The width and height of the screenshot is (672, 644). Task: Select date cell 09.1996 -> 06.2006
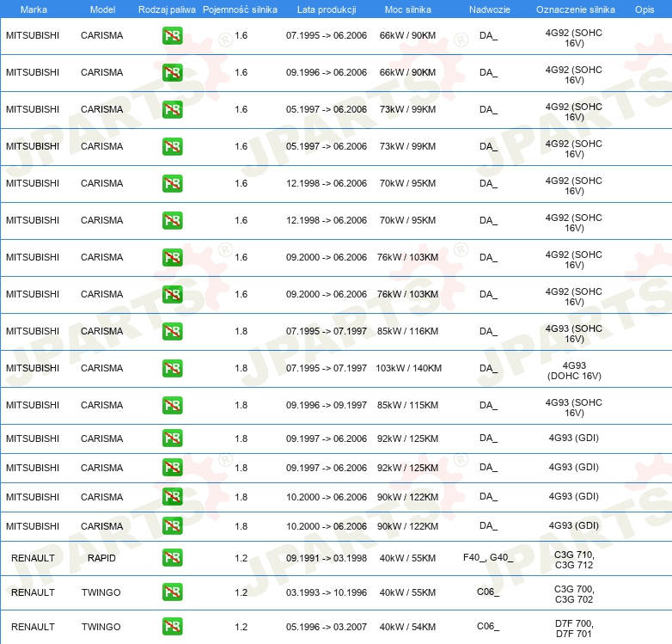coord(327,72)
